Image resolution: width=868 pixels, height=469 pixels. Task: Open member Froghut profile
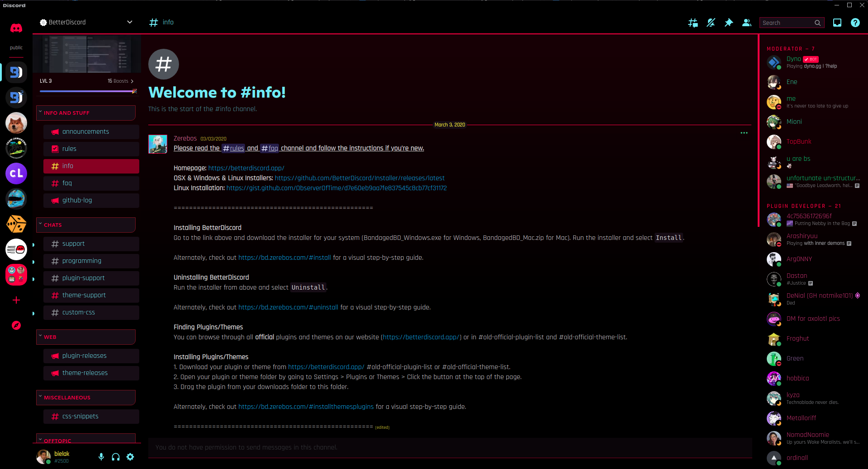click(814, 339)
